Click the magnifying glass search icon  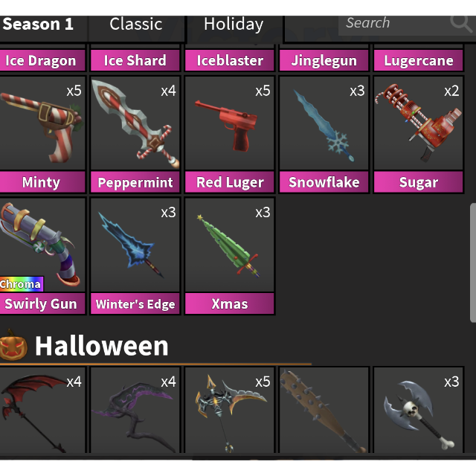click(461, 24)
